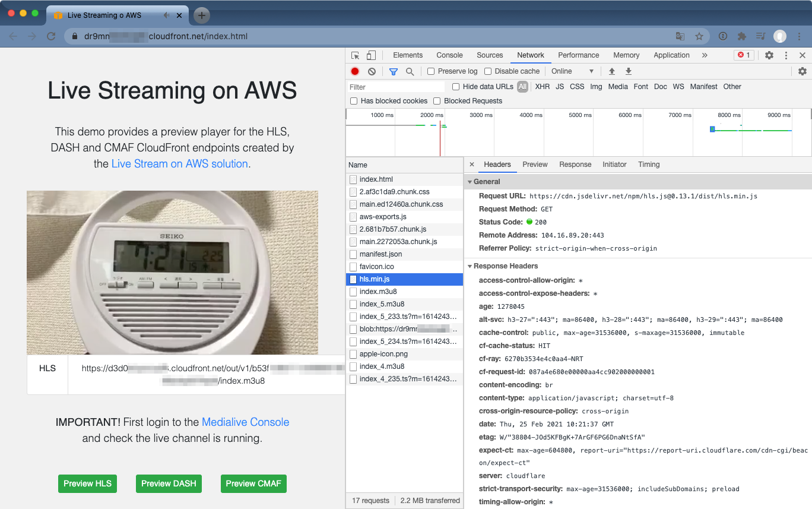This screenshot has width=812, height=509.
Task: Open DevTools settings gear icon
Action: pos(769,55)
